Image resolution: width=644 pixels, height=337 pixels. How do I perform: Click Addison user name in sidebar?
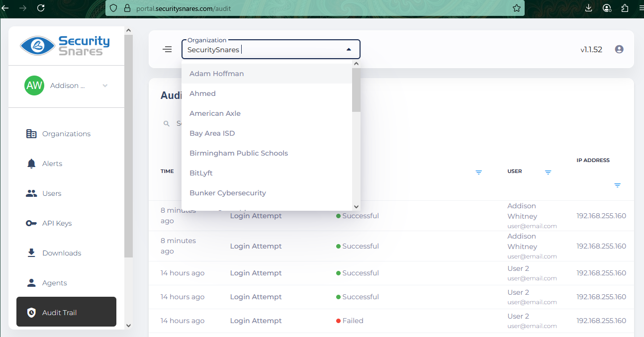point(68,85)
